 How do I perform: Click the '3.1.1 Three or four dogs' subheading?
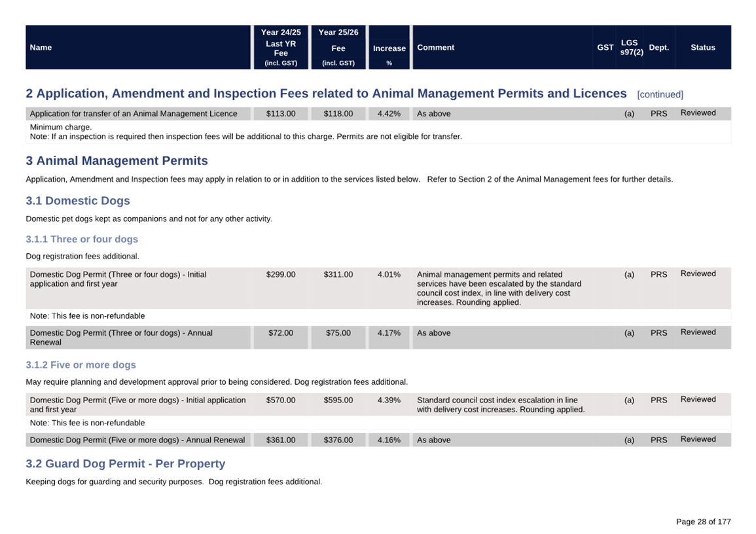(82, 240)
